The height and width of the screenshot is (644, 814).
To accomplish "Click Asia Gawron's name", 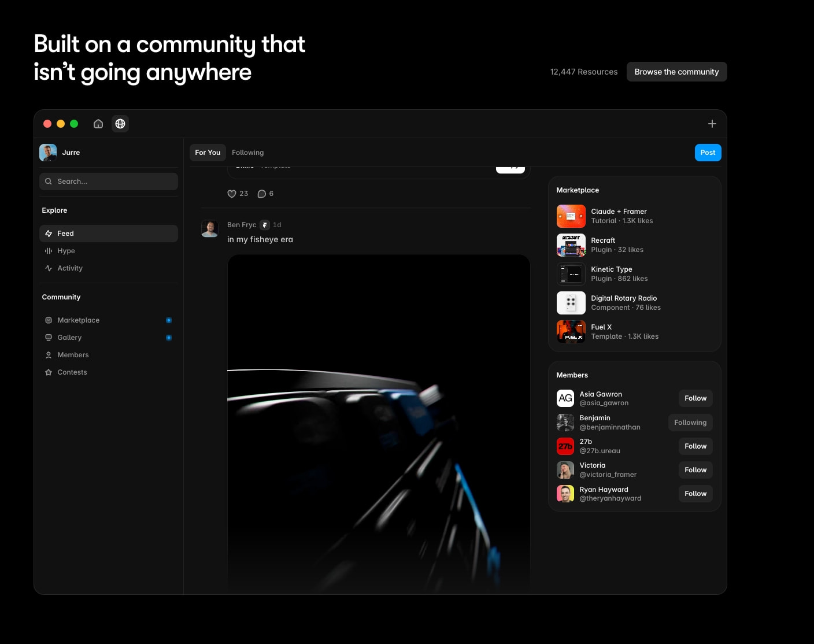I will (601, 394).
